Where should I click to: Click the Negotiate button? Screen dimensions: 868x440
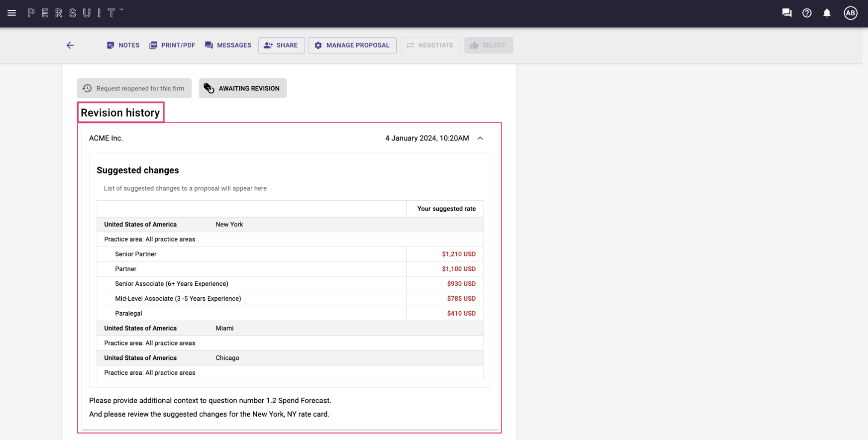pyautogui.click(x=430, y=45)
